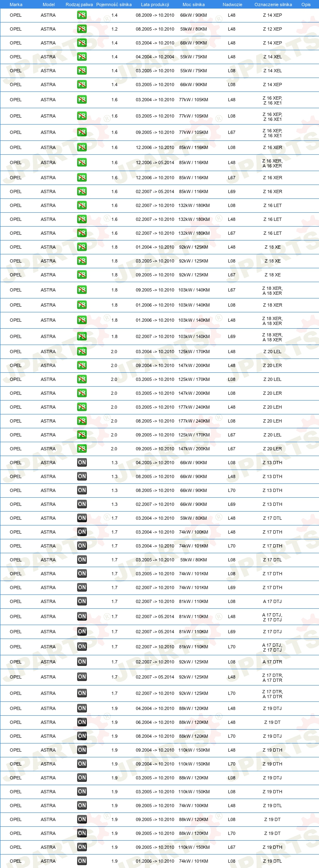
Task: Click engine code A 17 DTR in L08 row
Action: point(272,662)
